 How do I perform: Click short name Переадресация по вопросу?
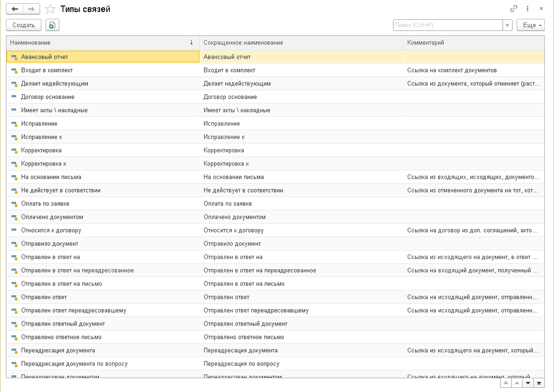[241, 364]
